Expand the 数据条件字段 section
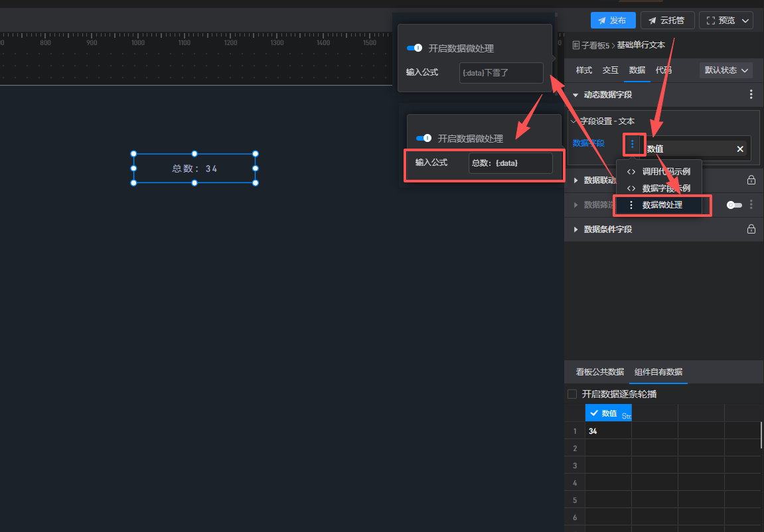The height and width of the screenshot is (532, 764). click(x=575, y=230)
